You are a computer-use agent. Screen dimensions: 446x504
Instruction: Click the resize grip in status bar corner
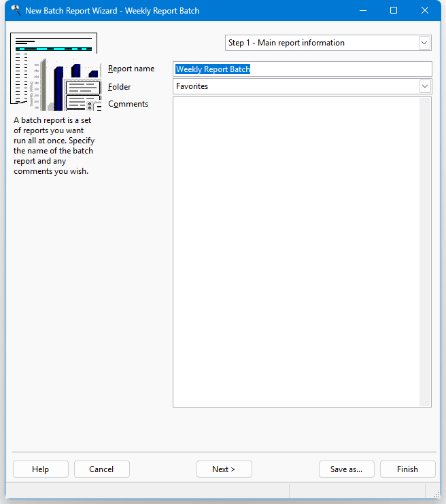432,490
